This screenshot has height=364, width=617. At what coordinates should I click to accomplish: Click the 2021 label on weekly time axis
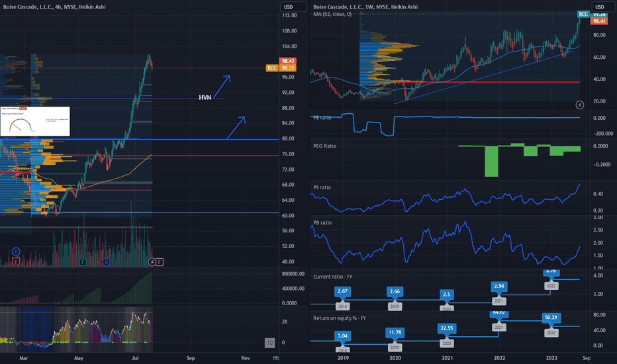click(x=447, y=358)
